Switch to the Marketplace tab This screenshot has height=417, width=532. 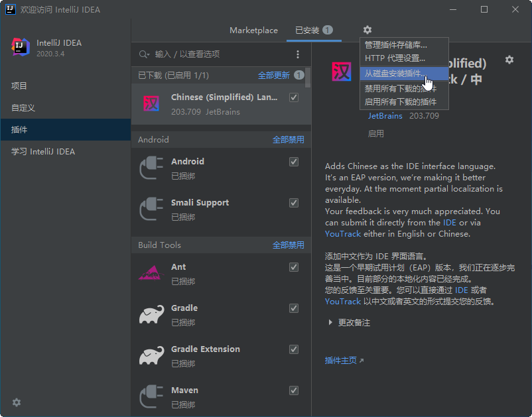[x=253, y=30]
